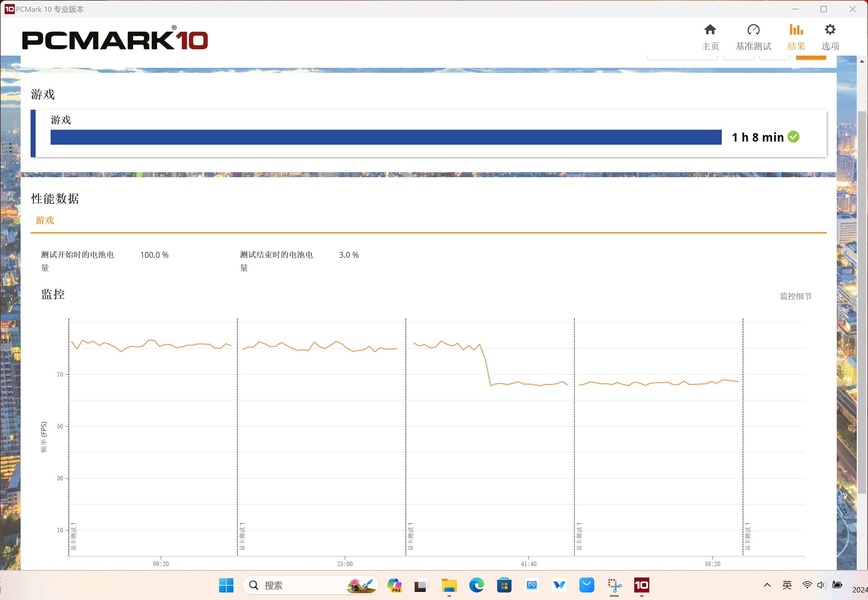Click the 测试结束时的电池电量 label
Screen dimensions: 868x600
[x=276, y=261]
